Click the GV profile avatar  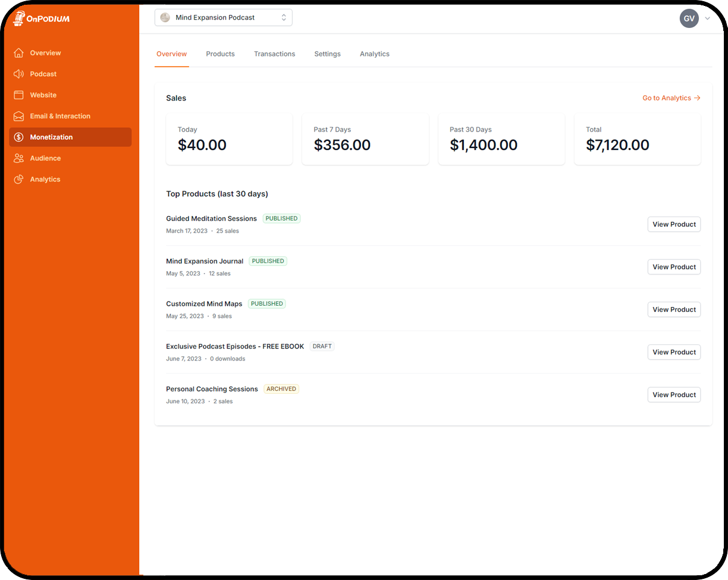coord(689,18)
